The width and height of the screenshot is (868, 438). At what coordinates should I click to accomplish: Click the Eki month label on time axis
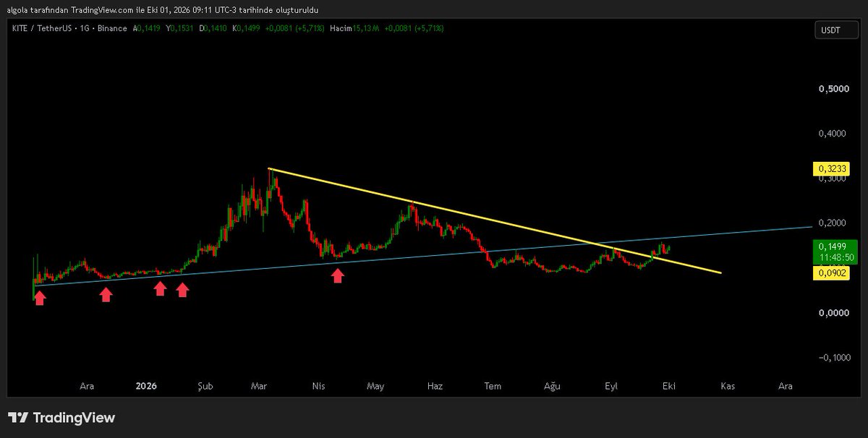point(669,386)
